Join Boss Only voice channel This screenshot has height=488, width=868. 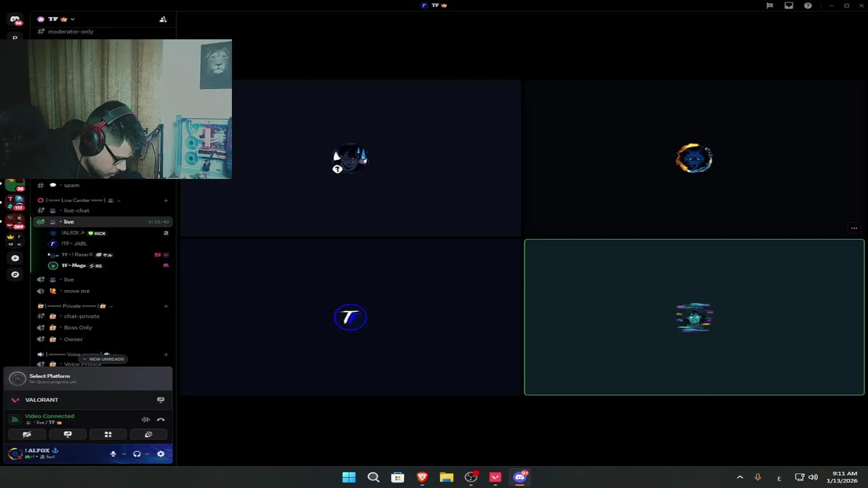(x=102, y=328)
